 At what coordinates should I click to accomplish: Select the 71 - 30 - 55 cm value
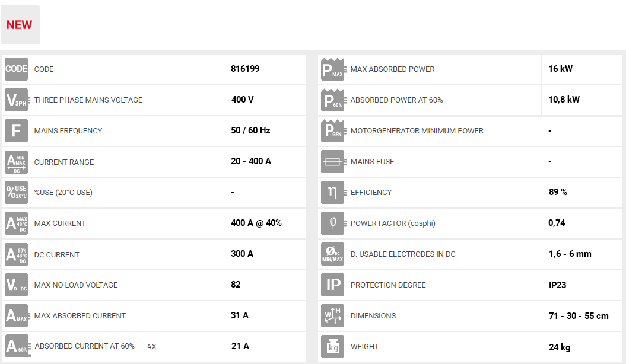579,316
